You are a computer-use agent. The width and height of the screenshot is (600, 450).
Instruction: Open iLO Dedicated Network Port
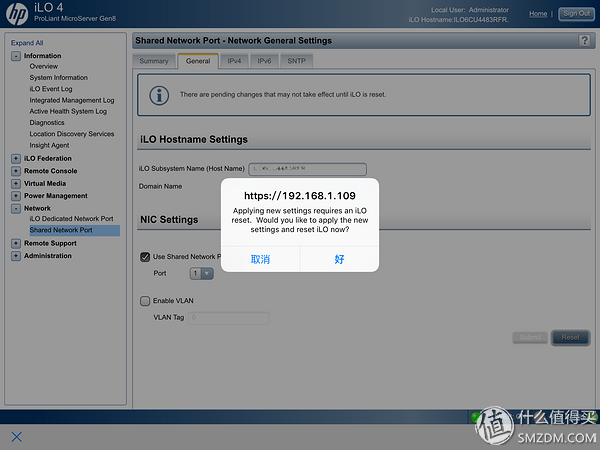tap(72, 219)
